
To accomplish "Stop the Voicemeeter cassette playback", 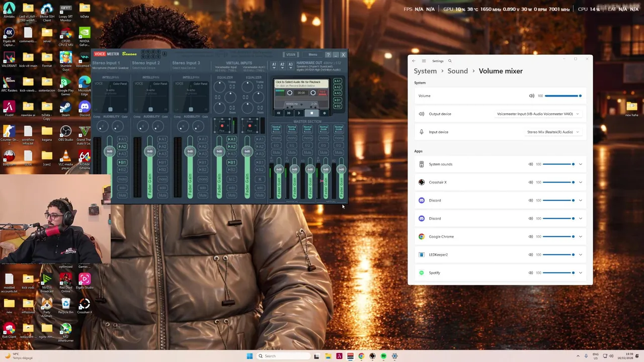I will tap(311, 113).
